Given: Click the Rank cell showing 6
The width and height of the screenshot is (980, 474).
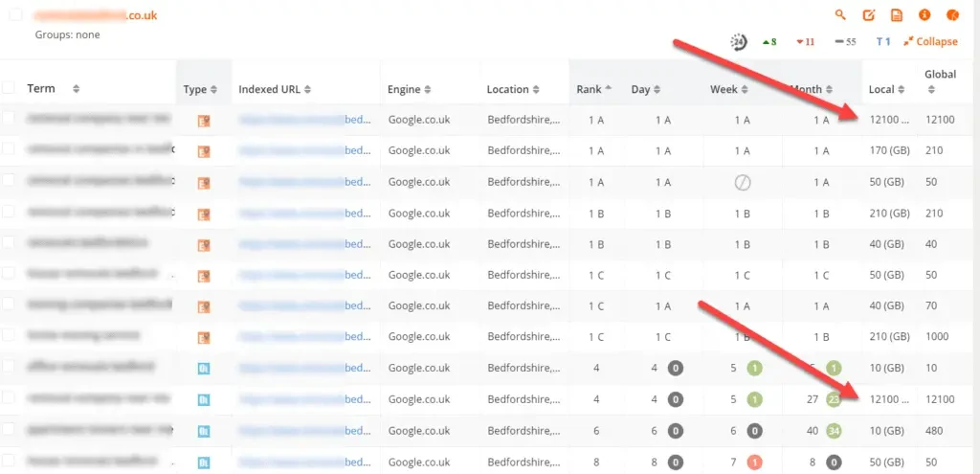Looking at the screenshot, I should click(x=596, y=430).
